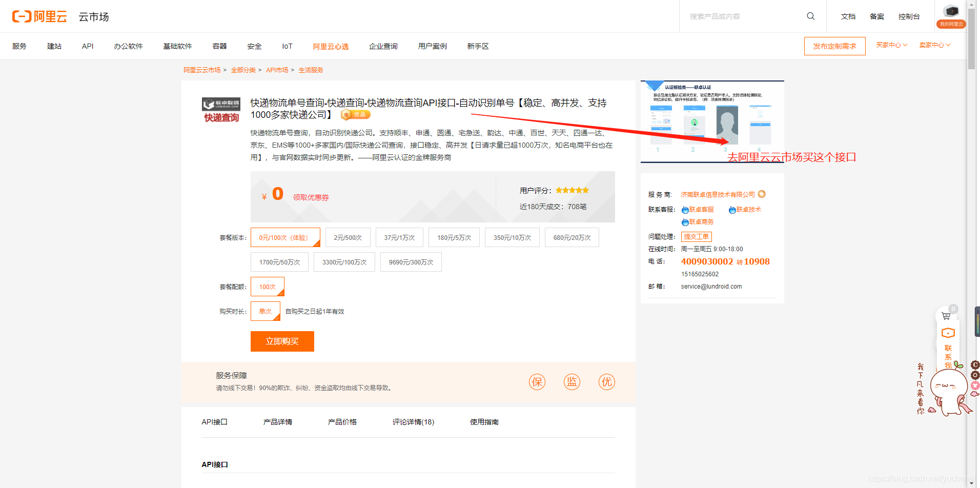
Task: Open the 备案 link in header
Action: [x=877, y=16]
